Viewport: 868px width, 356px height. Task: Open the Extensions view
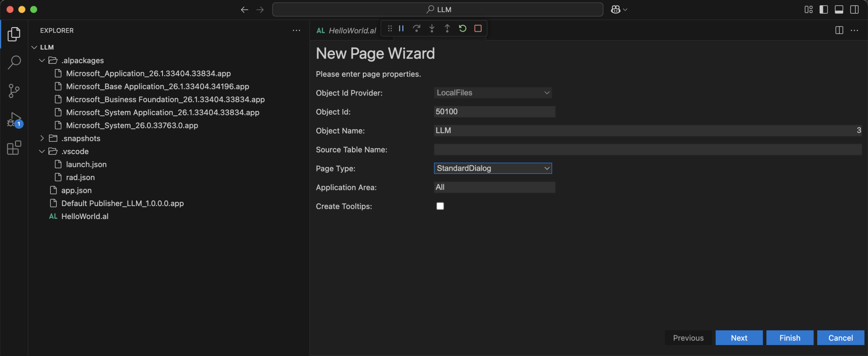click(14, 148)
